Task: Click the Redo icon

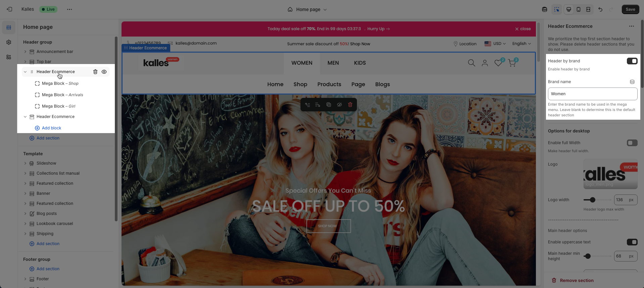Action: 611,9
